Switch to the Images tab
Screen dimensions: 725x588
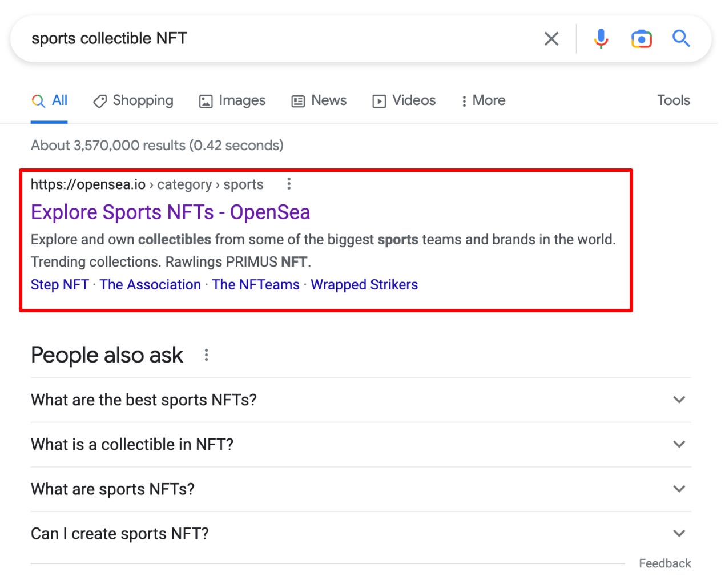click(232, 101)
